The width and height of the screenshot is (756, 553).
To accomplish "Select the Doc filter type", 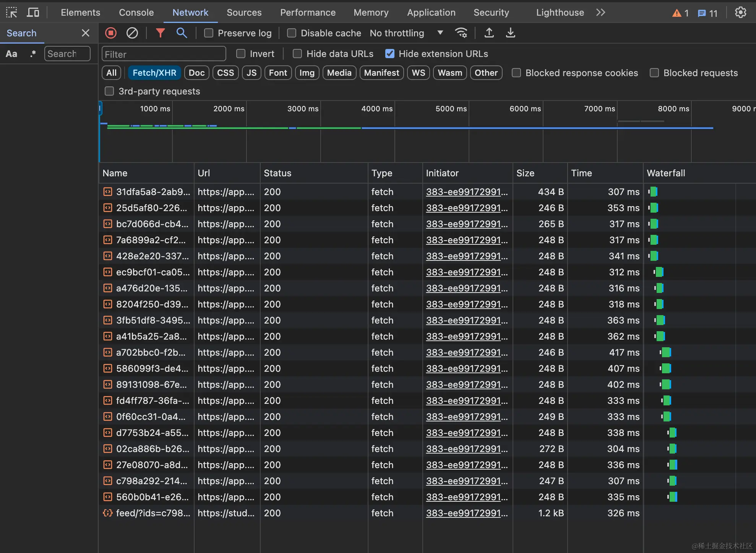I will point(196,73).
